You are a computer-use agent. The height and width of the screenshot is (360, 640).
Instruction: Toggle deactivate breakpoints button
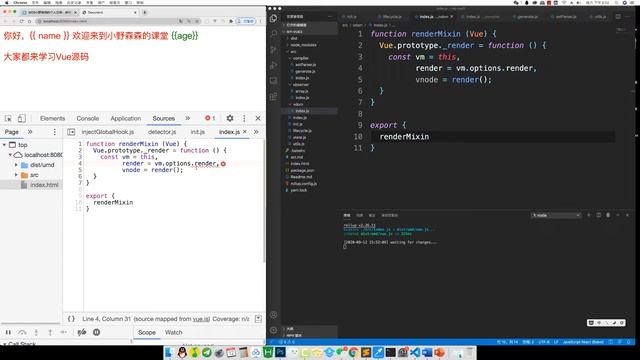point(82,332)
